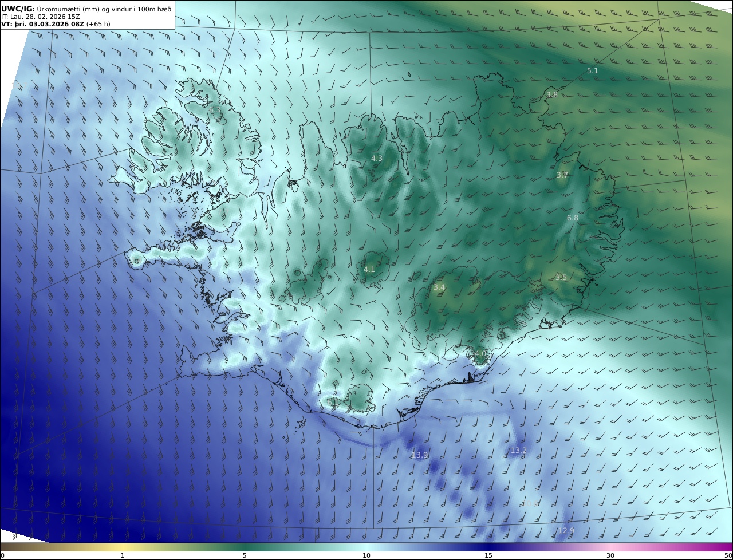Click the 4.3 value in north Iceland

click(x=377, y=158)
